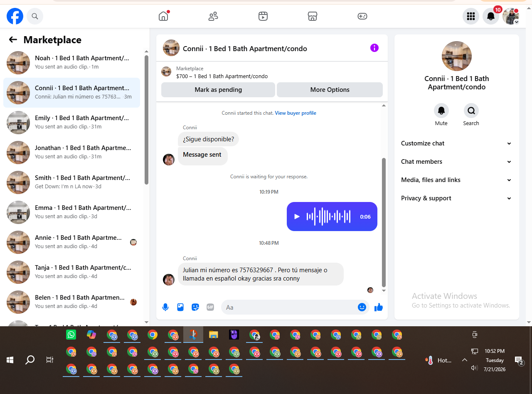532x394 pixels.
Task: Open the Home feed tab
Action: click(163, 16)
